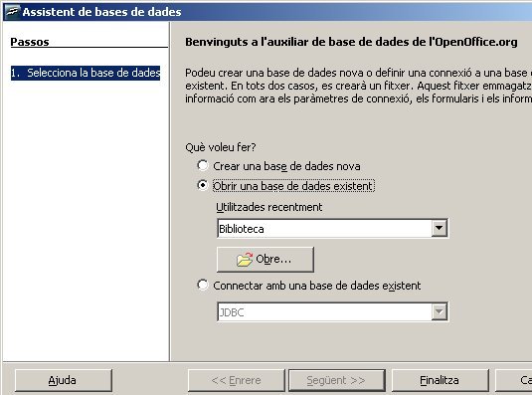Viewport: 532px width, 395px height.
Task: Click the Benvinguts welcome heading
Action: [x=351, y=42]
